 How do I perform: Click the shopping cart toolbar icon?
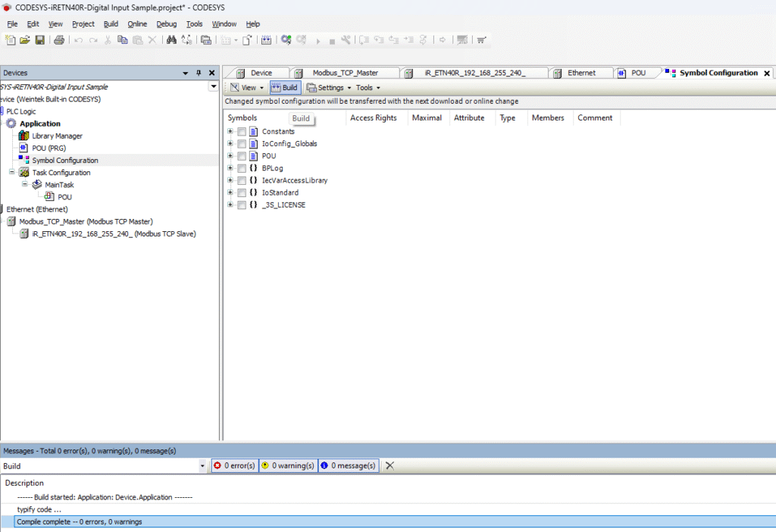coord(481,40)
